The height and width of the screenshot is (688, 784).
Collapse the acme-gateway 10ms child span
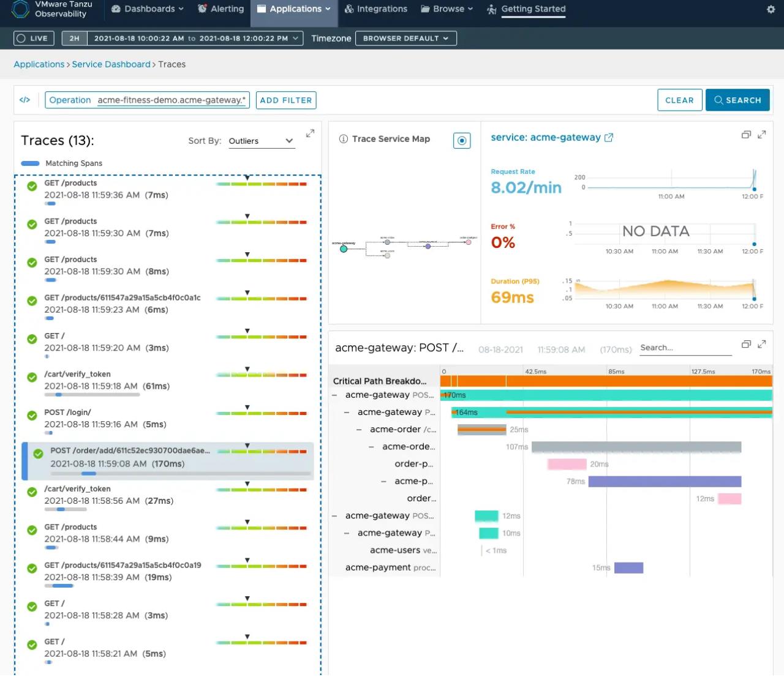[x=347, y=533]
